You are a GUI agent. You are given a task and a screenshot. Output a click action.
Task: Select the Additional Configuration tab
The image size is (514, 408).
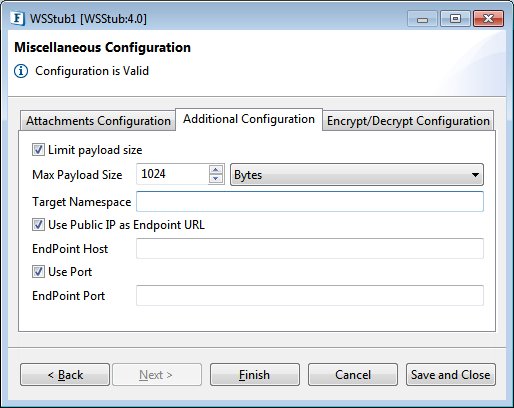249,119
